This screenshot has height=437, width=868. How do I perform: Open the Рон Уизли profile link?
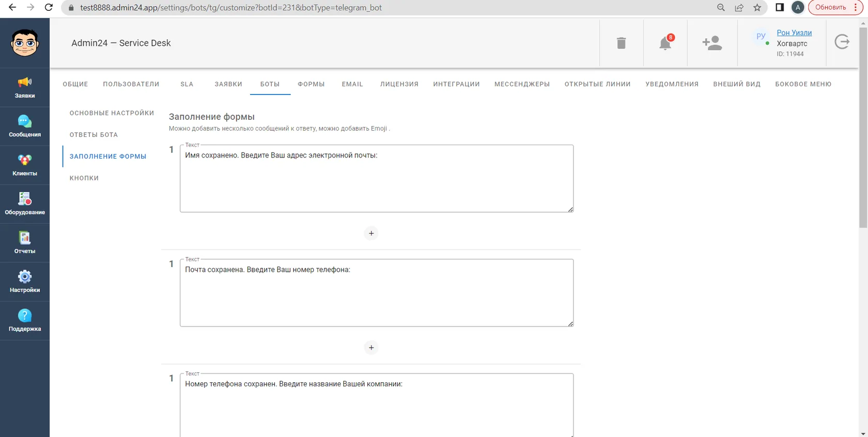794,33
